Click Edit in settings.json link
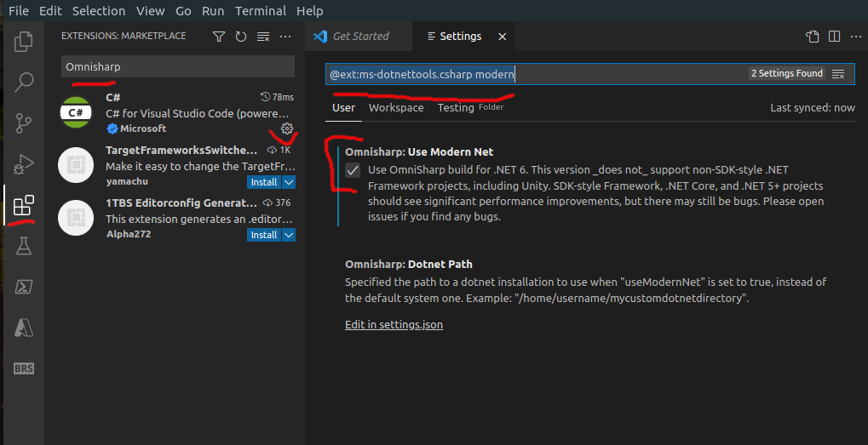 [x=394, y=324]
